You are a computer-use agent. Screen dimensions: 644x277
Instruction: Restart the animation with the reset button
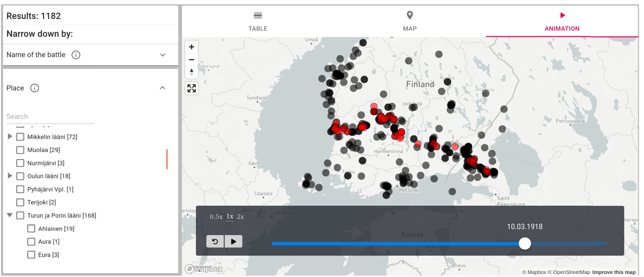pos(215,241)
